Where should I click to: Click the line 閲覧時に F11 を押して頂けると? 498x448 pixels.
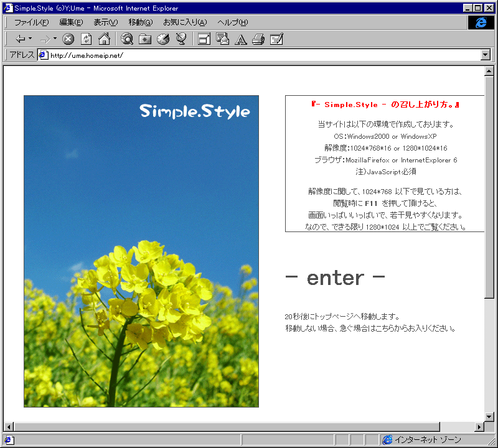point(385,203)
